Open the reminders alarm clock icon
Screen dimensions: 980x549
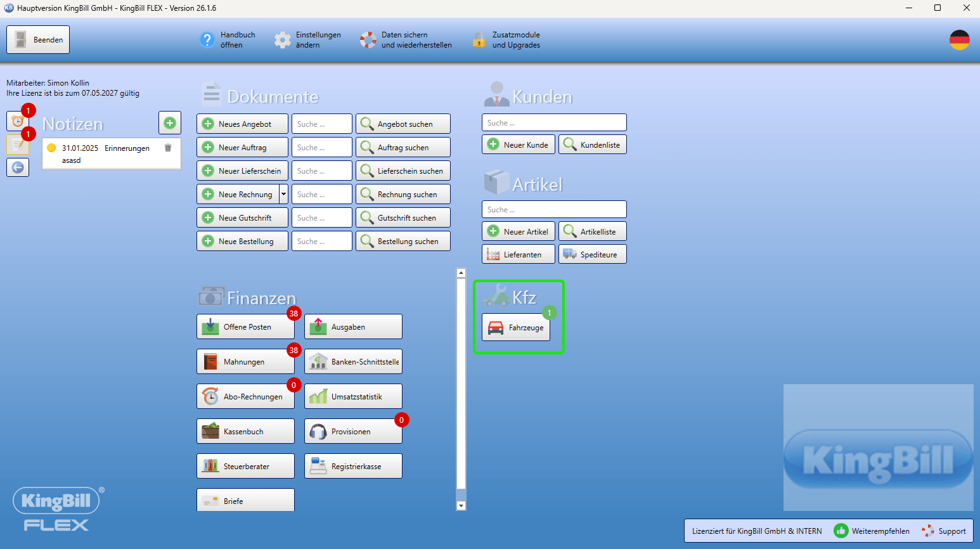17,120
